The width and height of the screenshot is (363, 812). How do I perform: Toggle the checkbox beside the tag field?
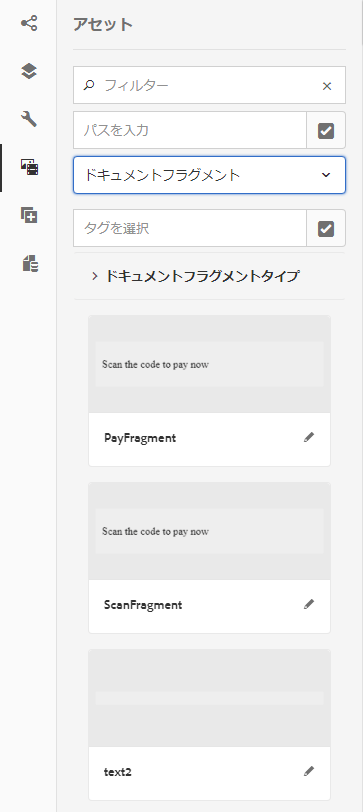(x=326, y=228)
